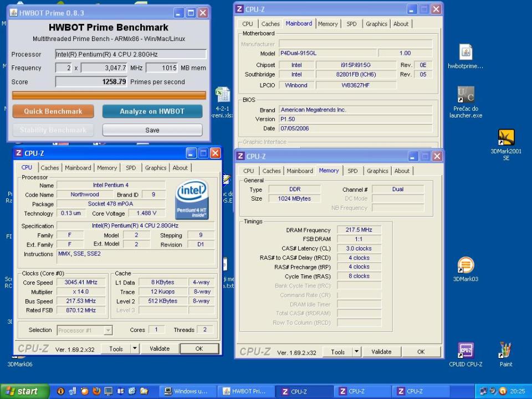The width and height of the screenshot is (532, 399).
Task: Click the Z icon in the CPU-Z Mainboard window title bar
Action: (239, 9)
